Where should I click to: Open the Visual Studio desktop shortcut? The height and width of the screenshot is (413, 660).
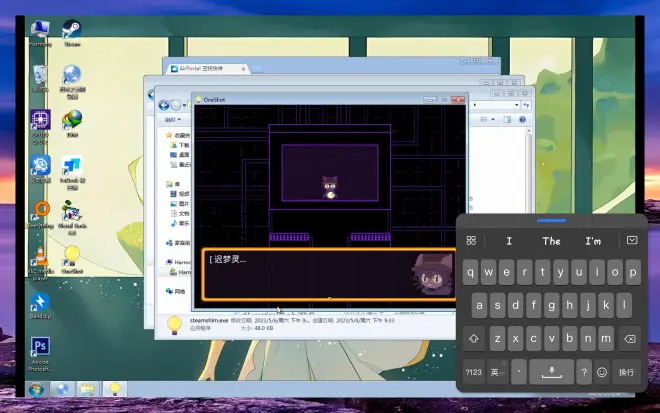tap(72, 217)
